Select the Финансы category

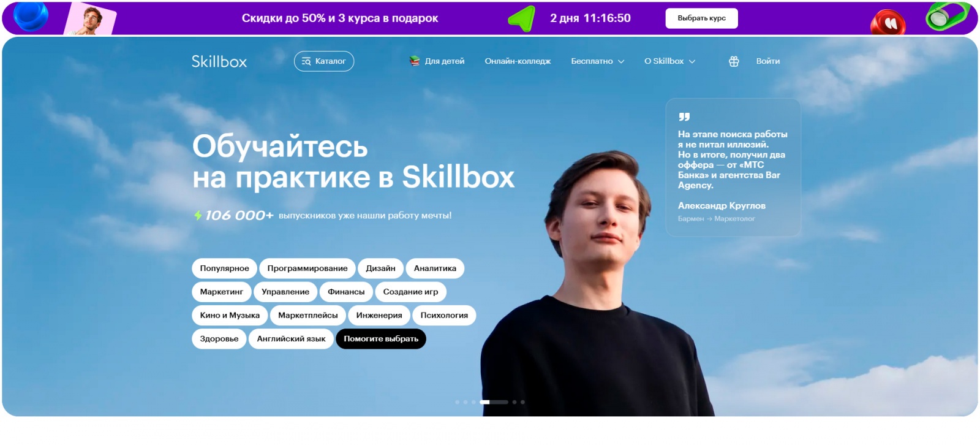tap(346, 292)
